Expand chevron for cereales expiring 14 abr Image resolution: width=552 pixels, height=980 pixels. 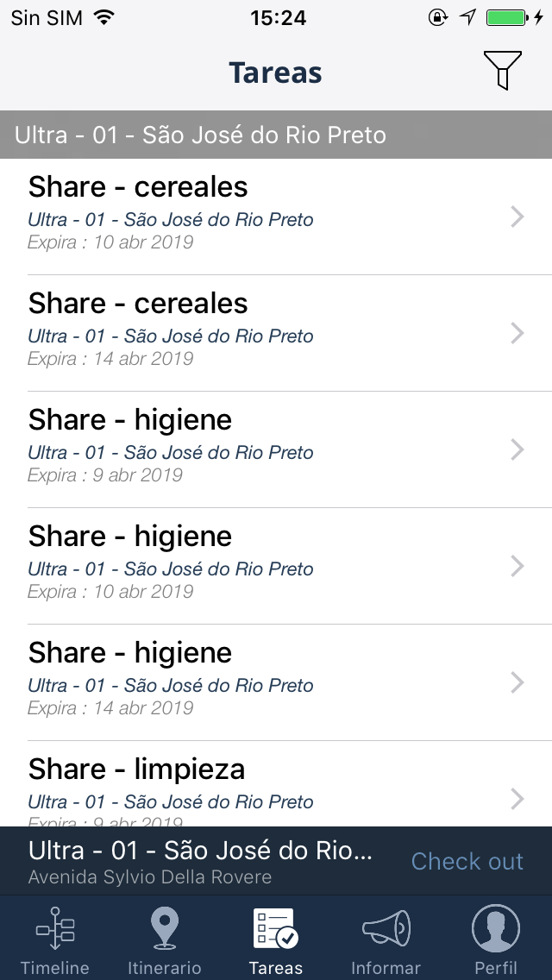pos(517,333)
